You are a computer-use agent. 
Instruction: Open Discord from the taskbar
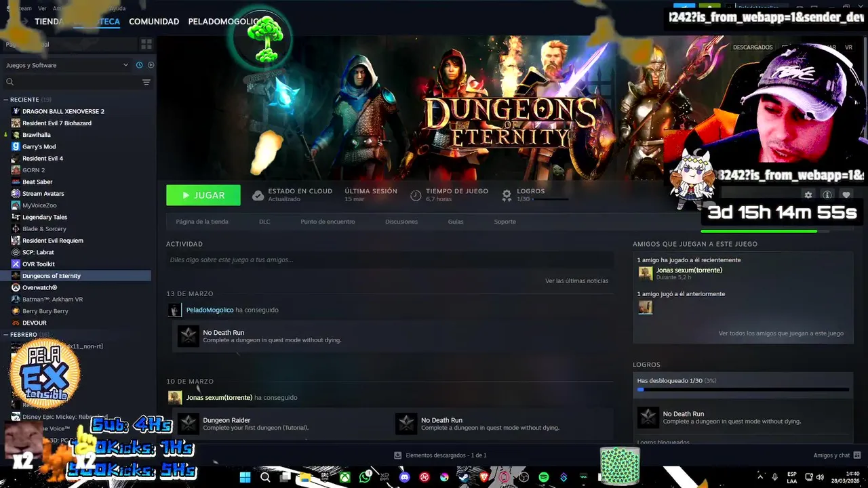[405, 477]
